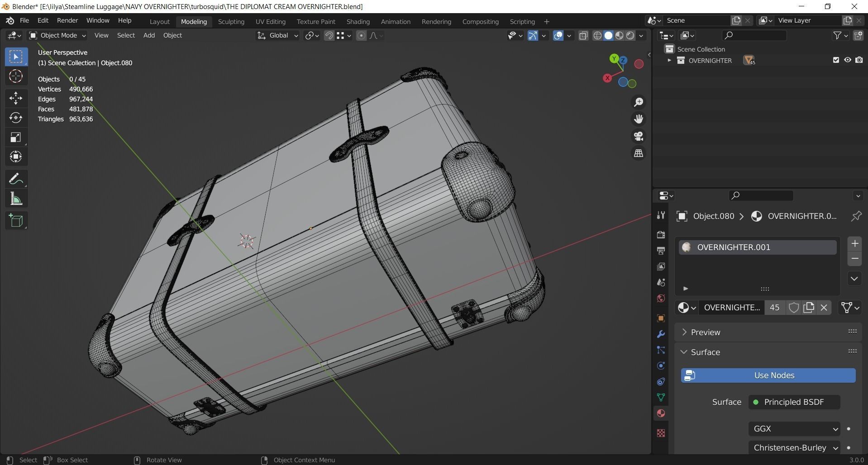
Task: Select the Select Box tool
Action: (16, 57)
